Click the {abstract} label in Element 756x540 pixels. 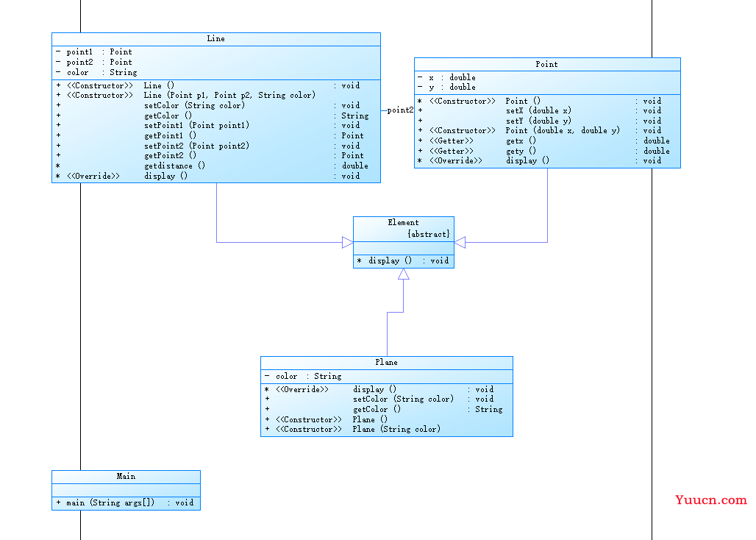428,234
